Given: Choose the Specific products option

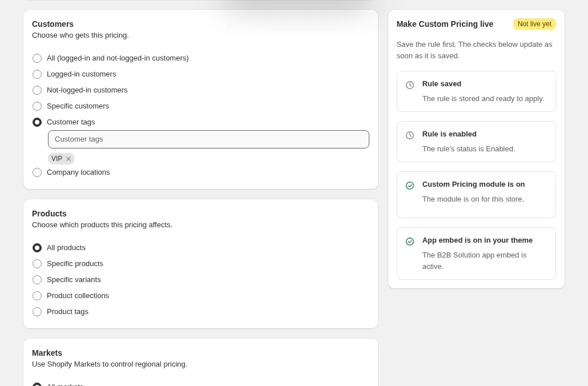Looking at the screenshot, I should (37, 264).
